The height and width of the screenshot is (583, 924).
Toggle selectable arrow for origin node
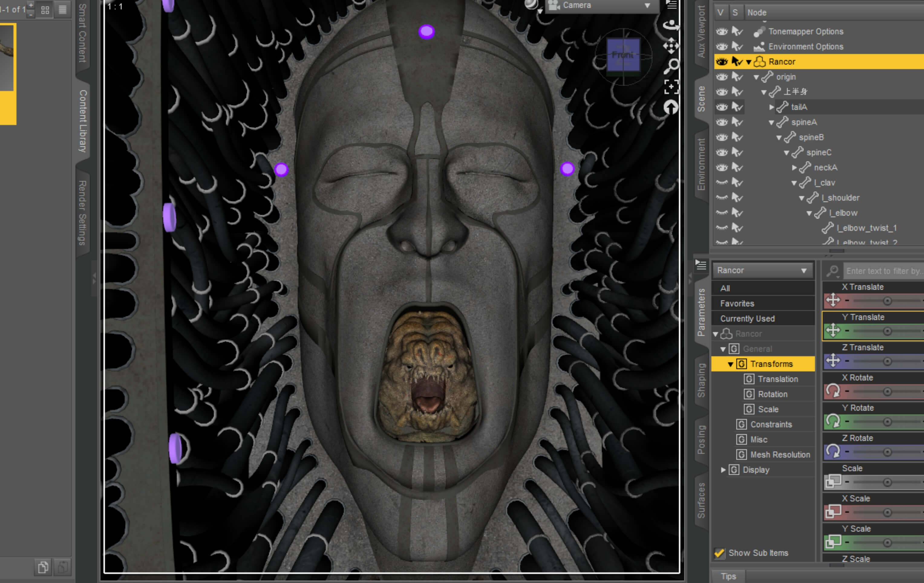pos(737,77)
